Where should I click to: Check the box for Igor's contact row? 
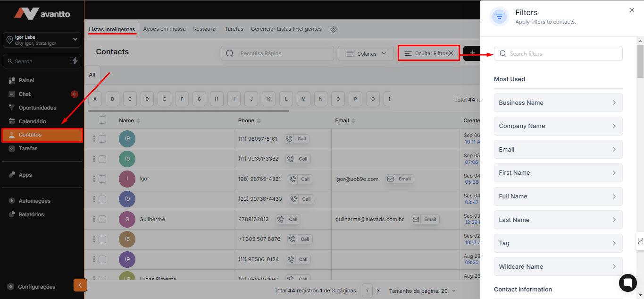click(x=102, y=179)
